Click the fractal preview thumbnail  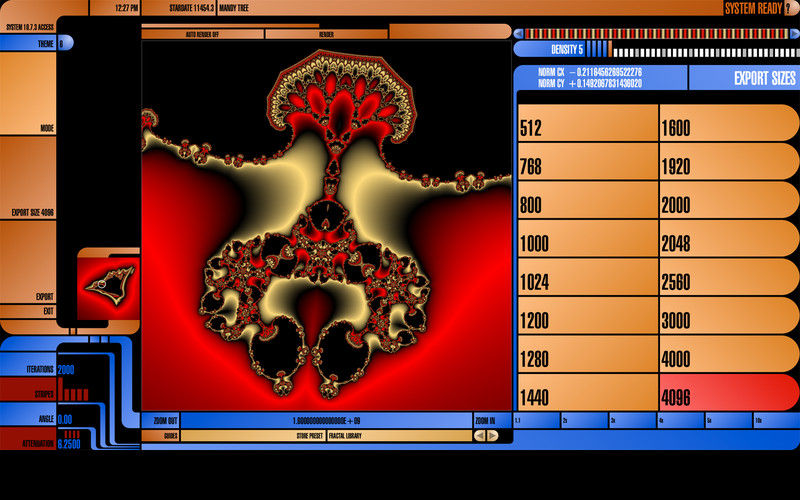tap(108, 284)
